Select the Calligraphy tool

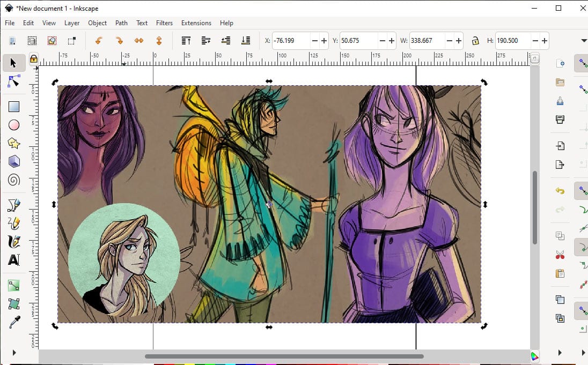[x=14, y=242]
